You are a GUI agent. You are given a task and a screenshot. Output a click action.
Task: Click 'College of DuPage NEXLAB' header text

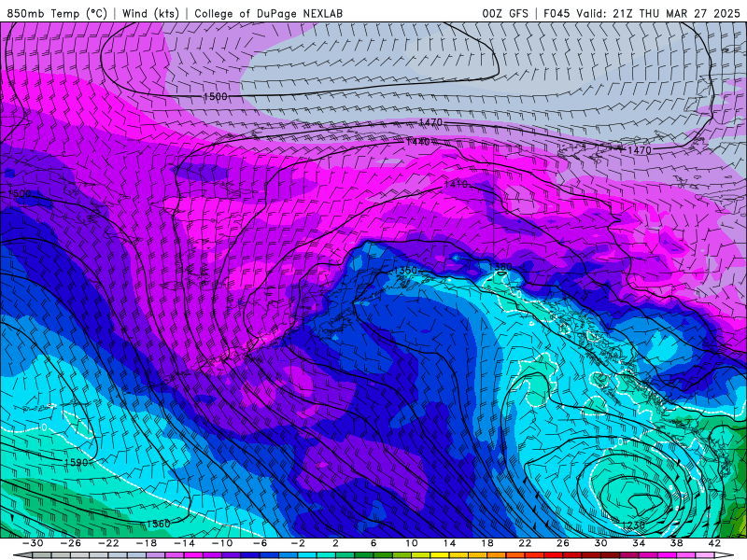(268, 13)
